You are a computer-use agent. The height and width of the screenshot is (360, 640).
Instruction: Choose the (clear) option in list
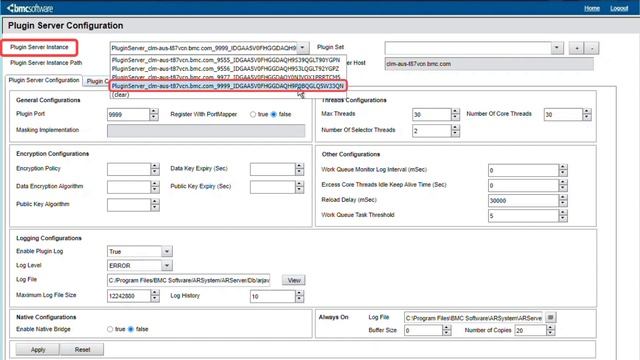[121, 95]
